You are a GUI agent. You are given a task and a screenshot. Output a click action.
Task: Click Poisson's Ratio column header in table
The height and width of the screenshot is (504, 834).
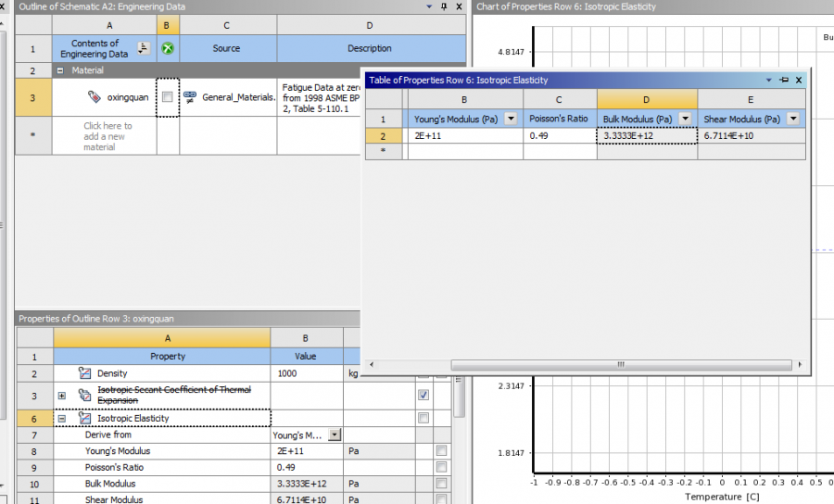560,119
